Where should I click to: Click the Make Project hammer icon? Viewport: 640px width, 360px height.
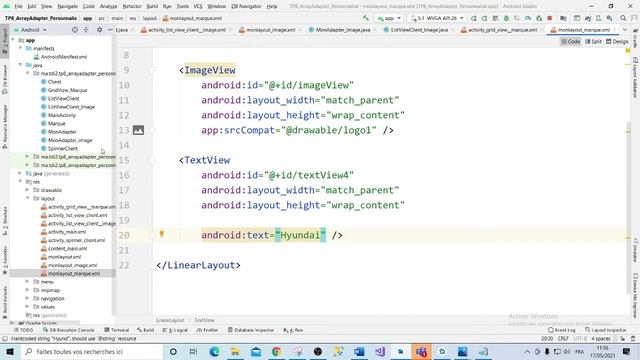point(366,18)
